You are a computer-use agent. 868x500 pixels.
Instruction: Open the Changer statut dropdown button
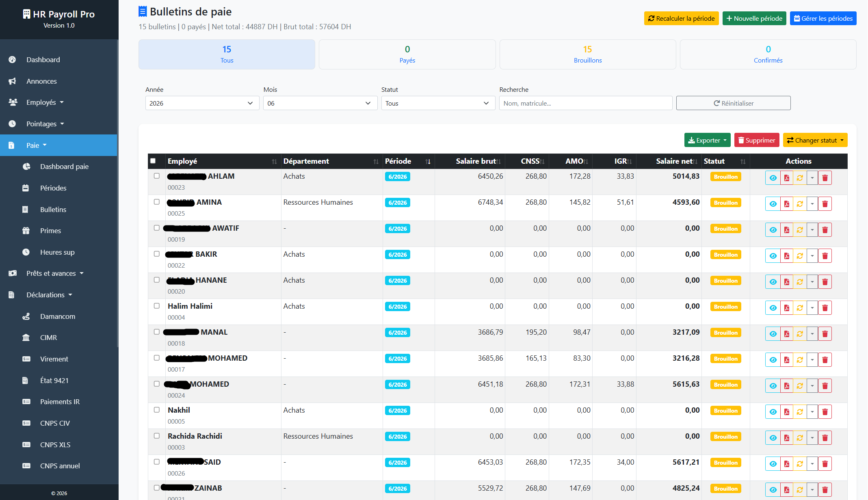[x=815, y=140]
